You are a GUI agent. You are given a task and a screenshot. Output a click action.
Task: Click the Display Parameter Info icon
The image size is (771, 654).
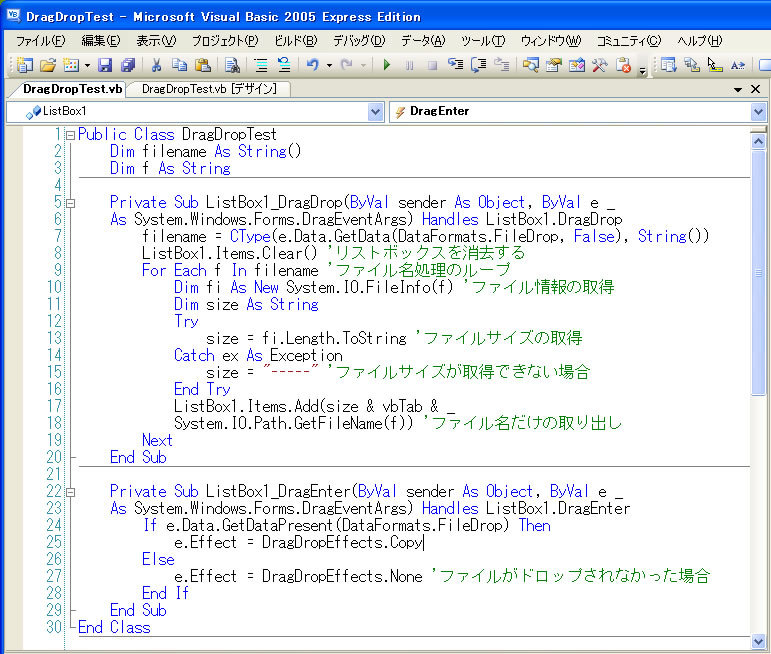click(x=692, y=65)
